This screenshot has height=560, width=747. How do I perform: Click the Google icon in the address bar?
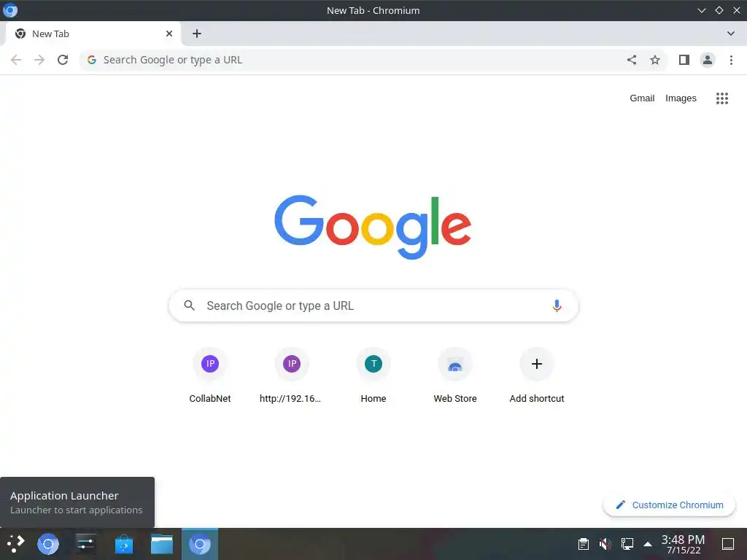tap(92, 60)
